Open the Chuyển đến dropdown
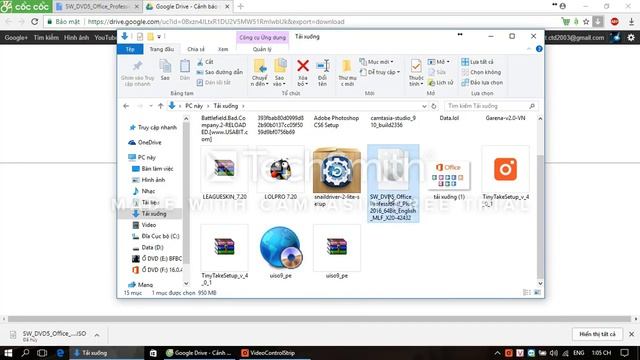The image size is (640, 360). tap(260, 81)
